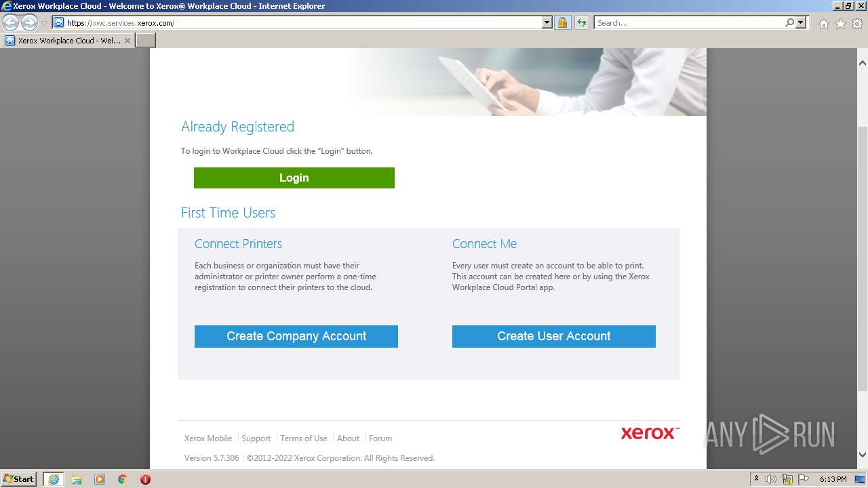Screen dimensions: 868x488
Task: Open the search provider dropdown arrow
Action: (801, 23)
